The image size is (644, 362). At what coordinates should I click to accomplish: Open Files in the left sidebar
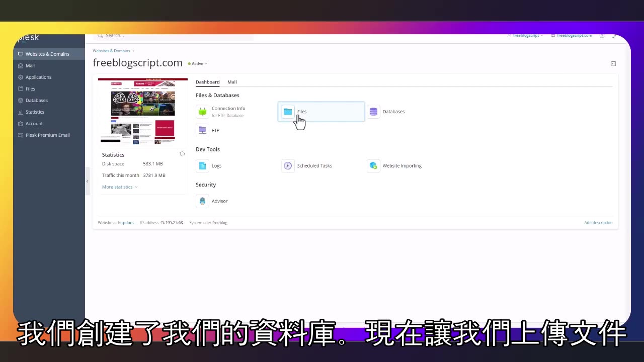coord(49,88)
